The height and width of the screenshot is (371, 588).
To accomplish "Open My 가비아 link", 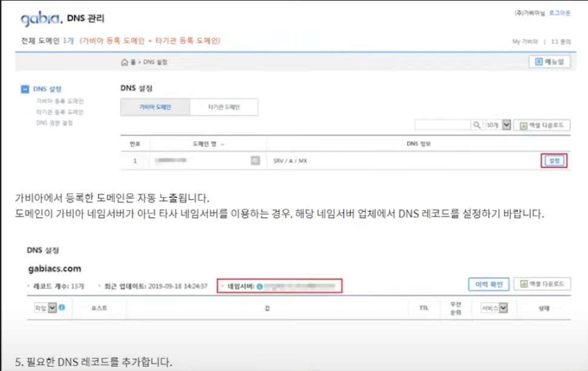I will coord(525,41).
